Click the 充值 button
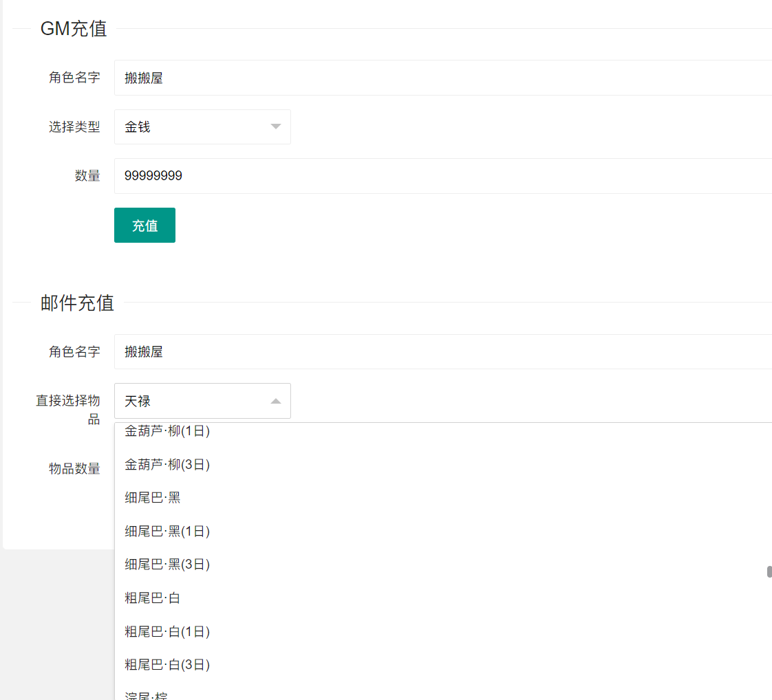 tap(144, 226)
